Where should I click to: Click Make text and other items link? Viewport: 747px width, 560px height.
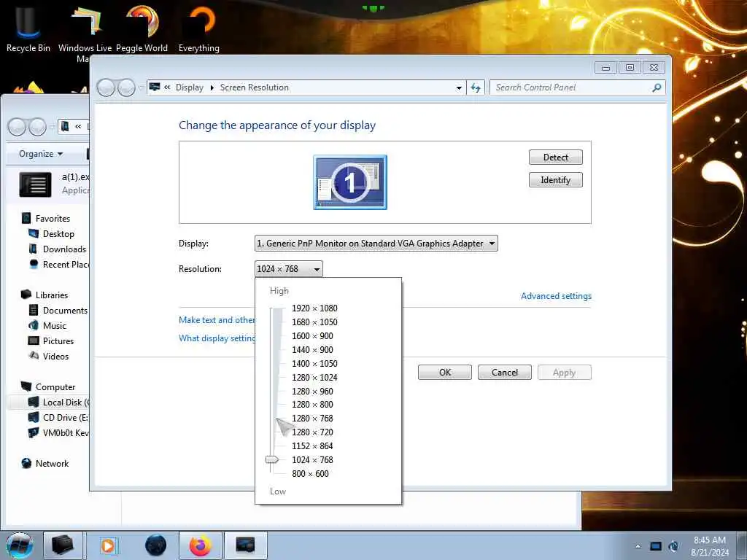tap(217, 320)
